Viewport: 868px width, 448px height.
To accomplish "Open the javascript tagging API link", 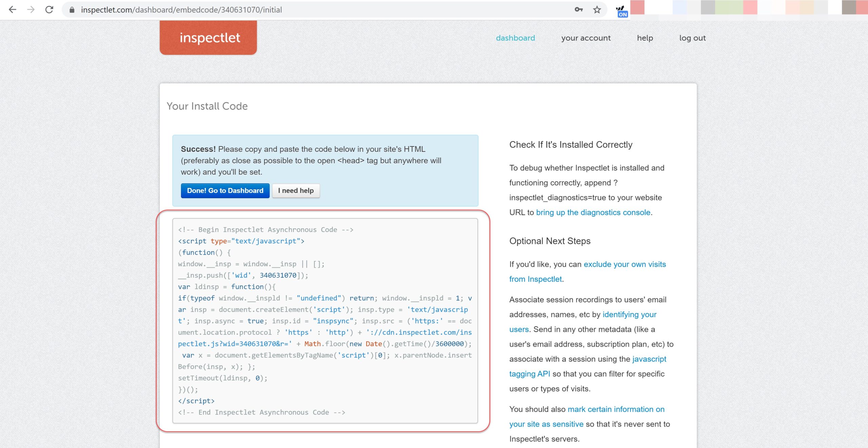I will click(649, 359).
